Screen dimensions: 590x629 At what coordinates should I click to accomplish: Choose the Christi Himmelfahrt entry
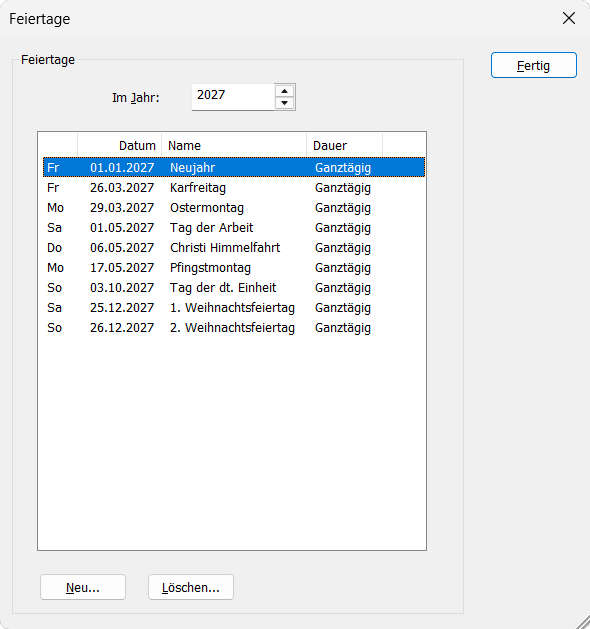(x=234, y=248)
